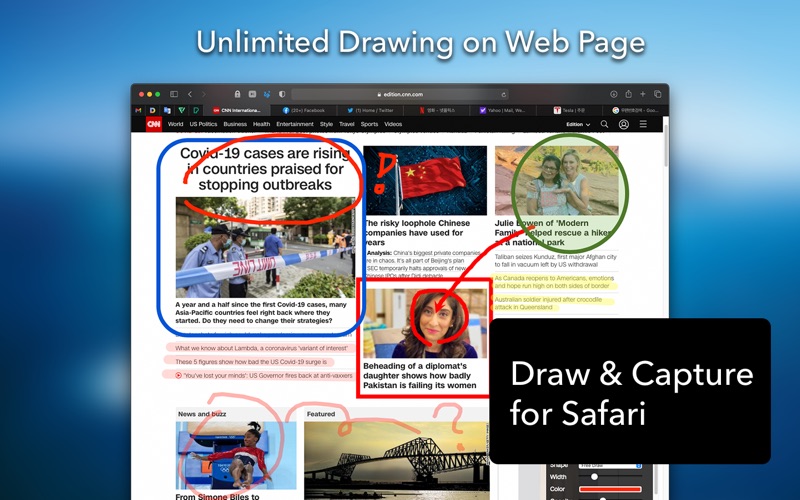Image resolution: width=800 pixels, height=500 pixels.
Task: Show the tab overview icon in Safari
Action: (x=658, y=94)
